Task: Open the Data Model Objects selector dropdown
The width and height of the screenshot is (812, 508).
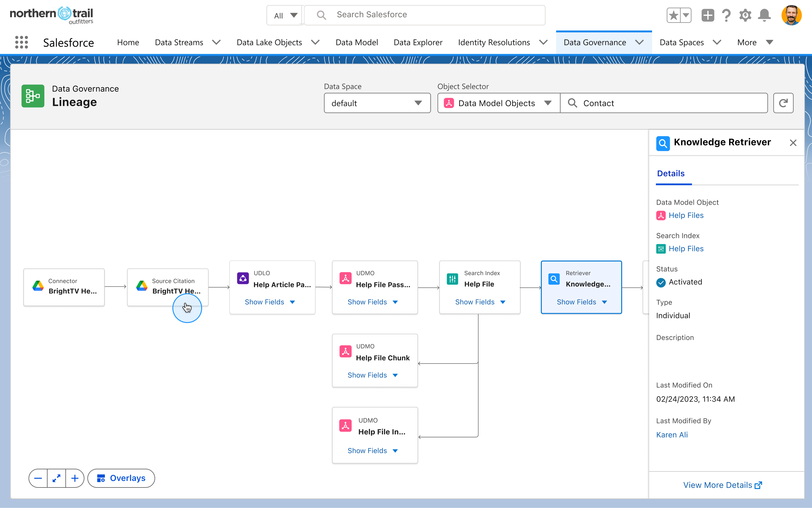Action: click(499, 103)
